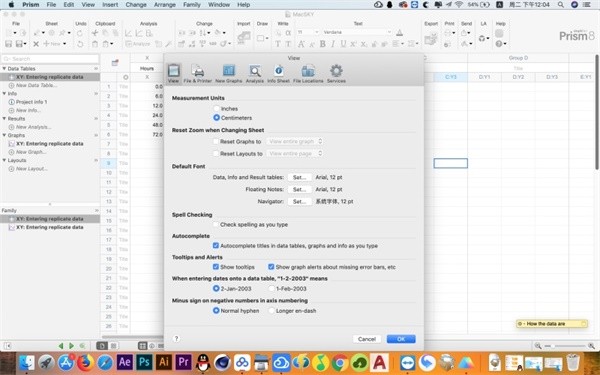Open the Arrange menu
Image resolution: width=600 pixels, height=375 pixels.
pyautogui.click(x=164, y=5)
